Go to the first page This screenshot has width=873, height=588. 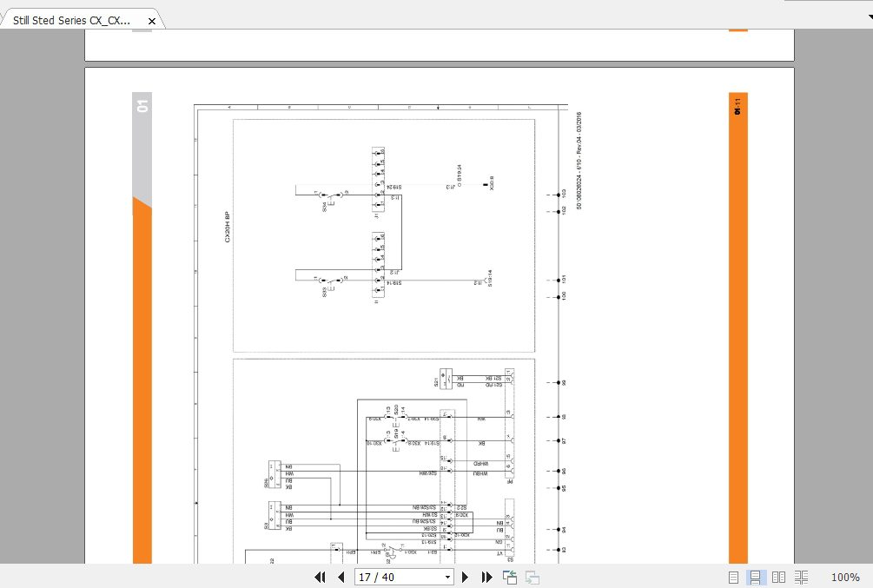[x=320, y=578]
